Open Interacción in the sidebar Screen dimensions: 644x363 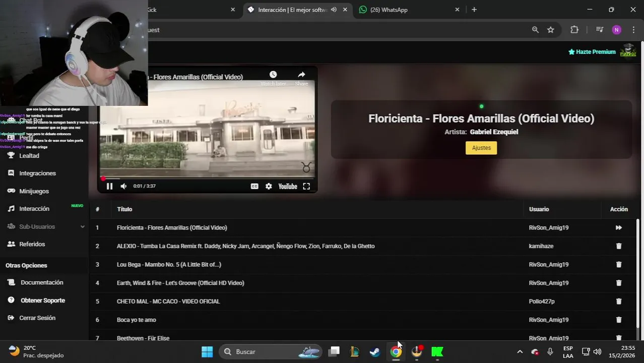point(34,209)
